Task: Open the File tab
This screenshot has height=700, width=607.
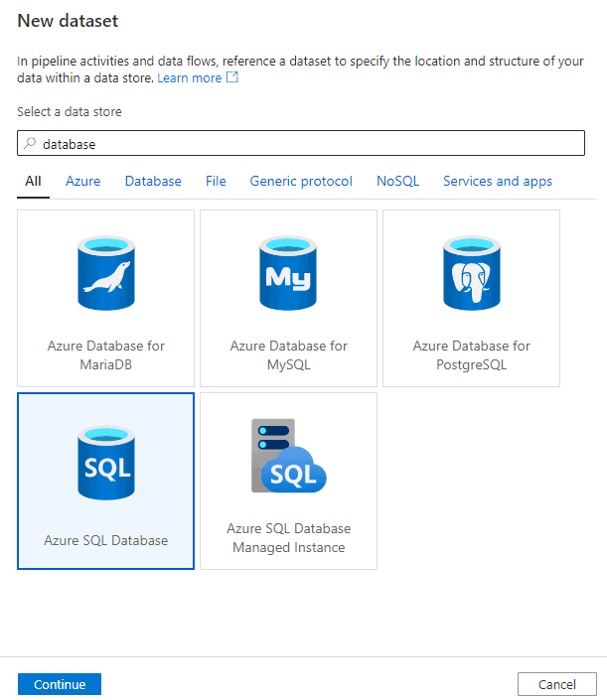Action: click(216, 182)
